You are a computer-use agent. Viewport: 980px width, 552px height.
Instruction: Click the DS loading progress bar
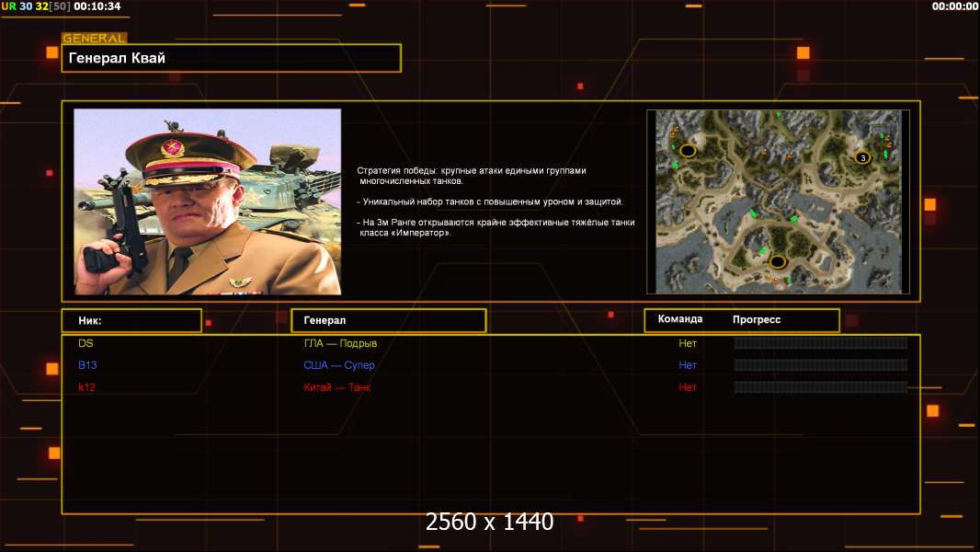(x=821, y=343)
